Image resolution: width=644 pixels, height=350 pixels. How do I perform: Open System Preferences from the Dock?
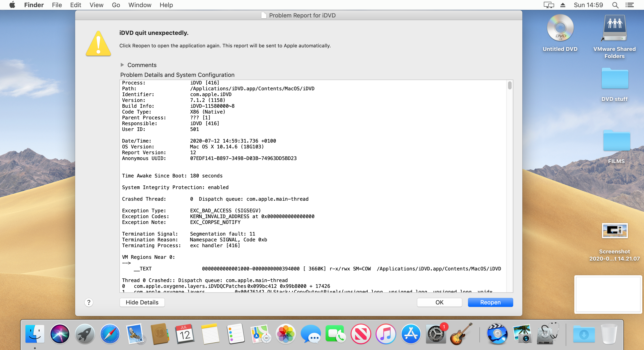436,334
